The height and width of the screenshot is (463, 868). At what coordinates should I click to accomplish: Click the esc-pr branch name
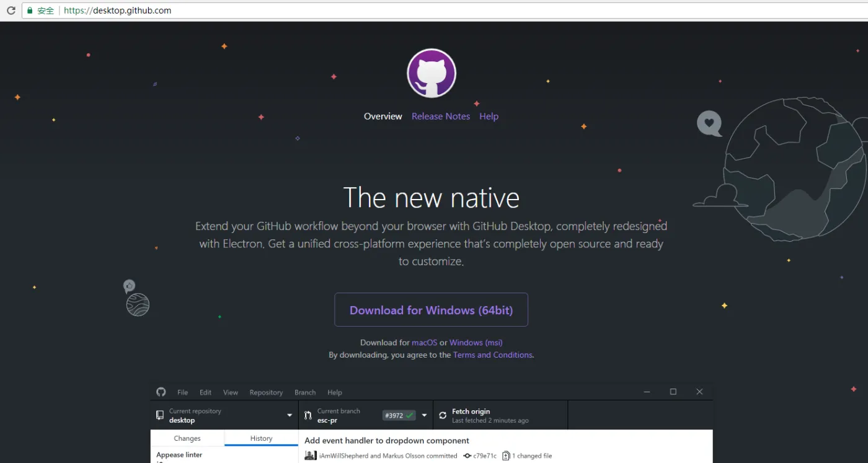[x=327, y=420]
